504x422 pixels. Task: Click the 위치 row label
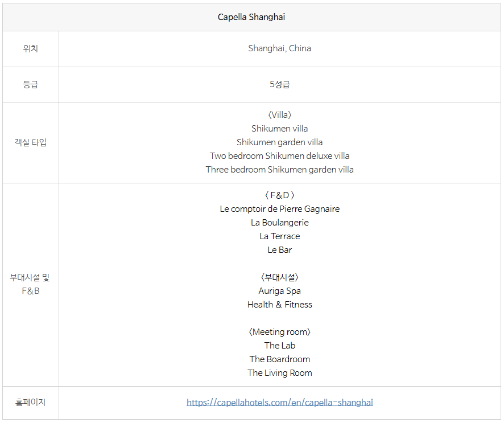(x=31, y=48)
